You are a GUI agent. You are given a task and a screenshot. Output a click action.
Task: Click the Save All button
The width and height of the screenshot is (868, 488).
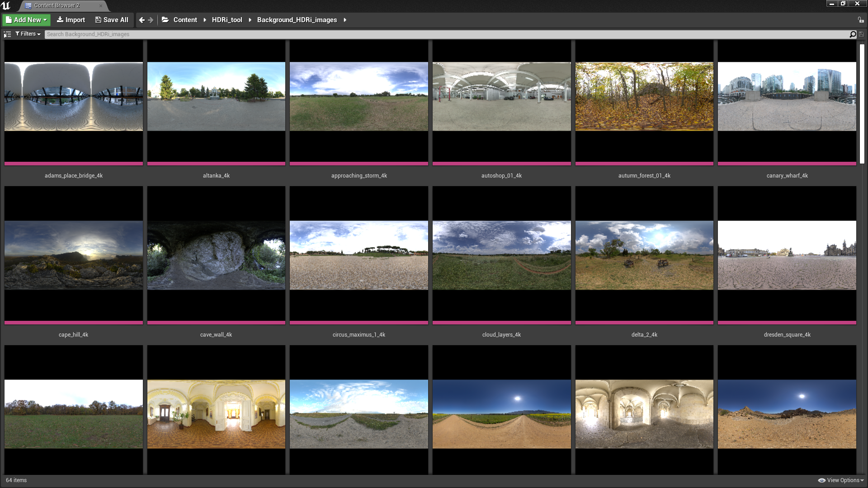[x=112, y=20]
